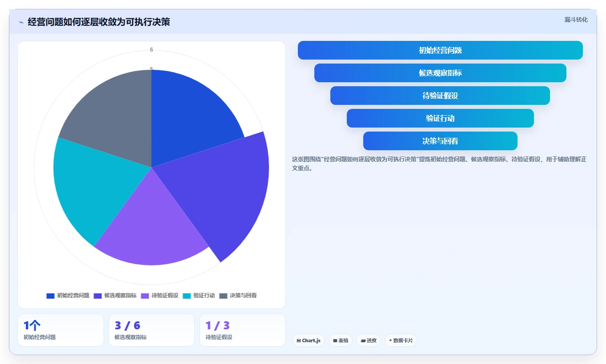The width and height of the screenshot is (606, 364).
Task: Toggle 候选观察指标 legend swatch
Action: [98, 296]
